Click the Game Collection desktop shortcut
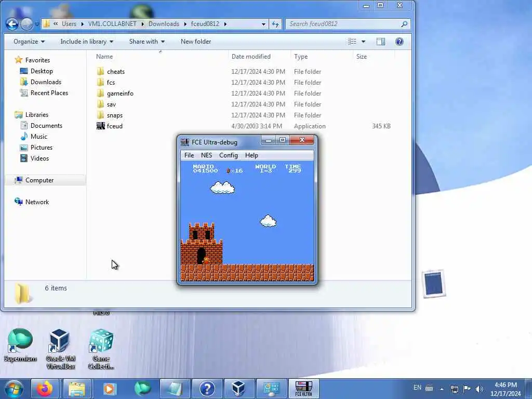Screen dimensions: 532x399 101,350
